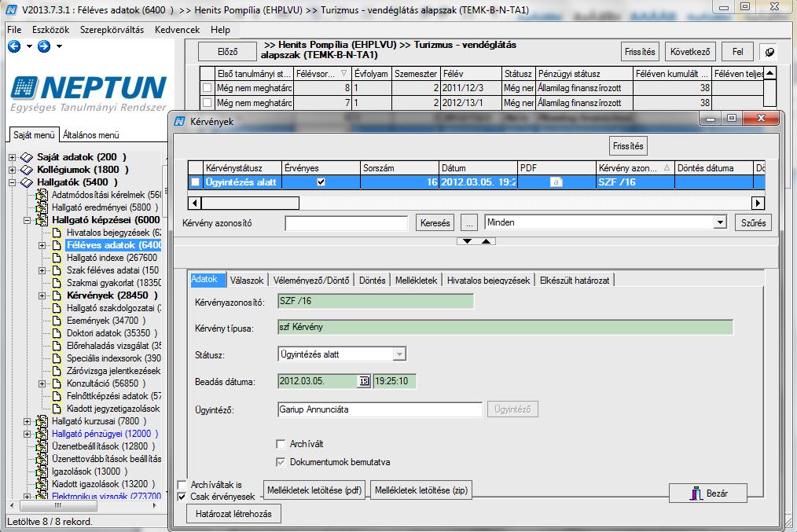Viewport: 797px width, 532px height.
Task: Click the Határozat létrehozás button
Action: coord(233,514)
